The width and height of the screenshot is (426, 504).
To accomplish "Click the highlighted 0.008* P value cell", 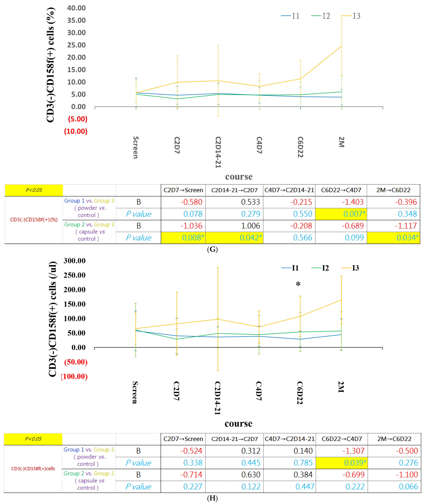I will coord(183,238).
